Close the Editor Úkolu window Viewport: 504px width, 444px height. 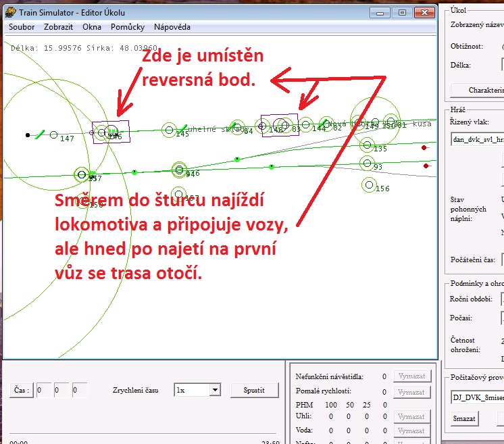pos(424,13)
